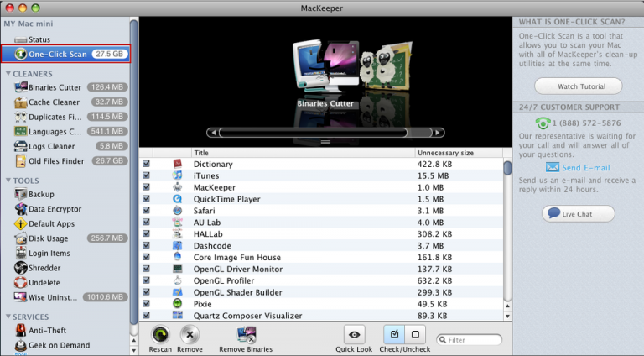Click the Filter search field
Image resolution: width=644 pixels, height=356 pixels.
(x=473, y=340)
